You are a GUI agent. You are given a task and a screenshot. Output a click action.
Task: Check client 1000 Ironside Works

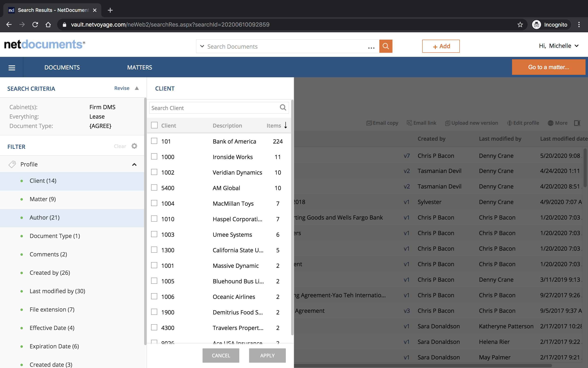coord(154,156)
